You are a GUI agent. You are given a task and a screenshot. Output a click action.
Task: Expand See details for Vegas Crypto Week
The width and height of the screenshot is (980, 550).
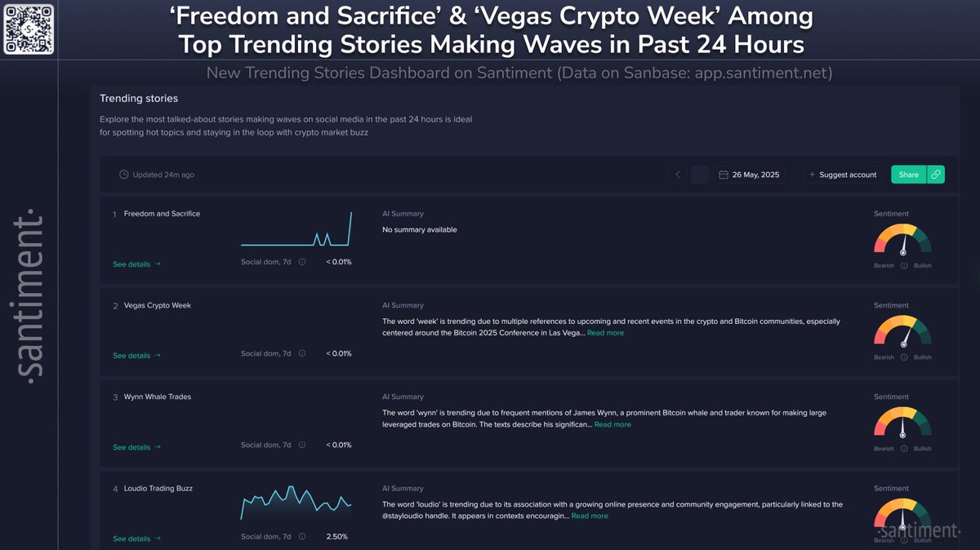tap(137, 356)
